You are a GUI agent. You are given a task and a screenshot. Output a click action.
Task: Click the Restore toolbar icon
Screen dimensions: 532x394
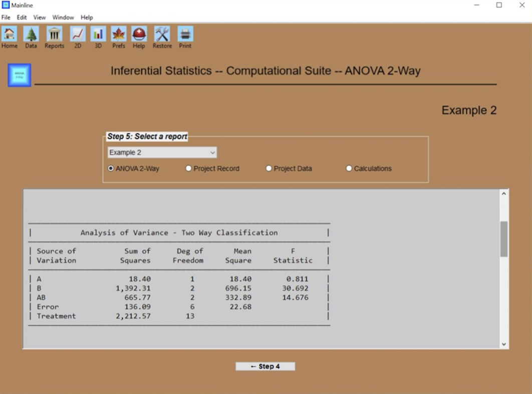(x=161, y=35)
